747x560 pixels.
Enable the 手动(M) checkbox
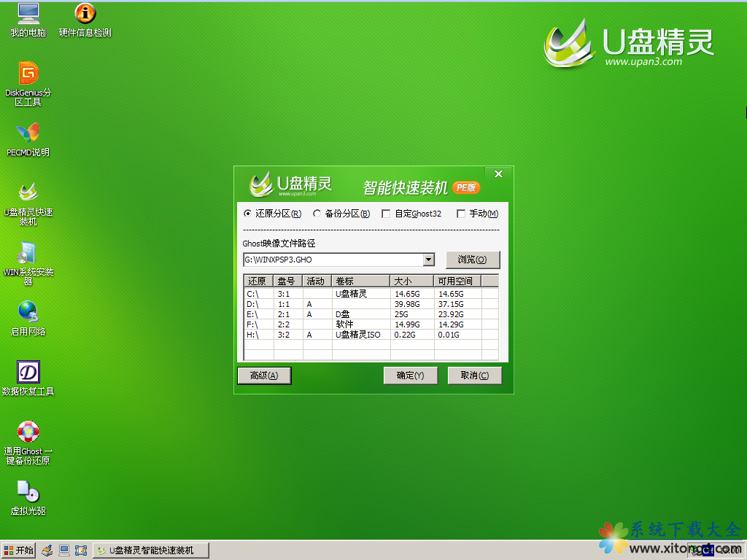coord(477,214)
